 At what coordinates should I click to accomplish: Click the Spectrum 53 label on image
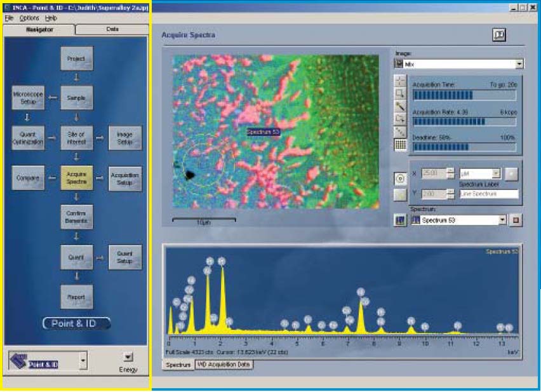coord(263,132)
